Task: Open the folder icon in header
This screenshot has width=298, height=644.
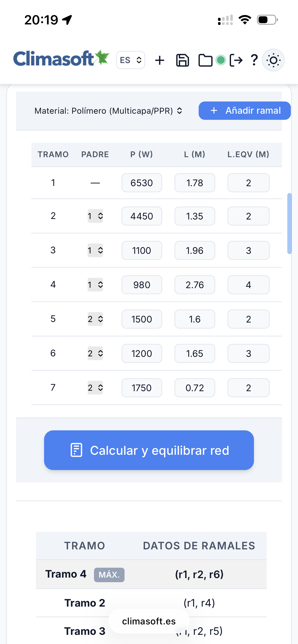Action: tap(205, 60)
